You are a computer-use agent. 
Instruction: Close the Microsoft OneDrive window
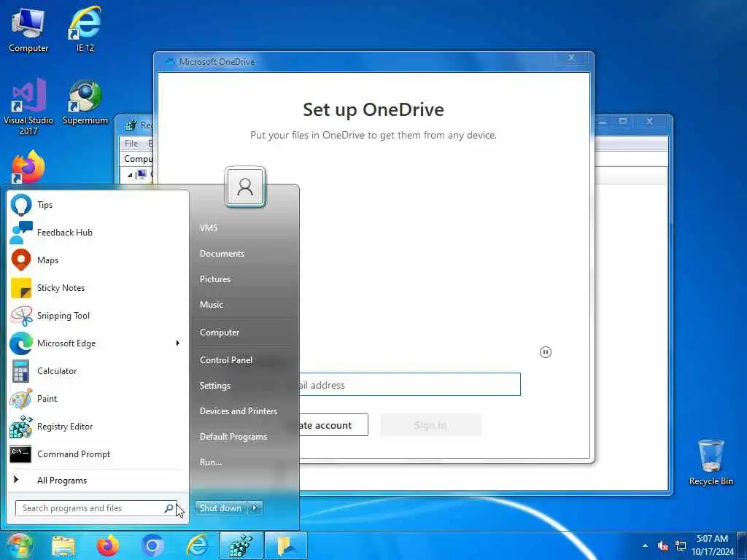(x=571, y=58)
